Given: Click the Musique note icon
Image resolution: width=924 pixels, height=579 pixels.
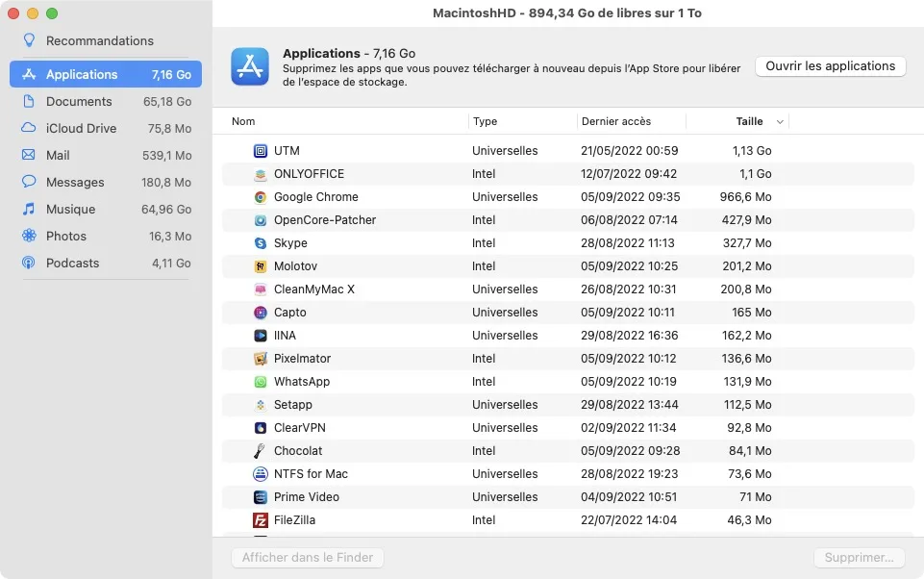Looking at the screenshot, I should coord(28,209).
